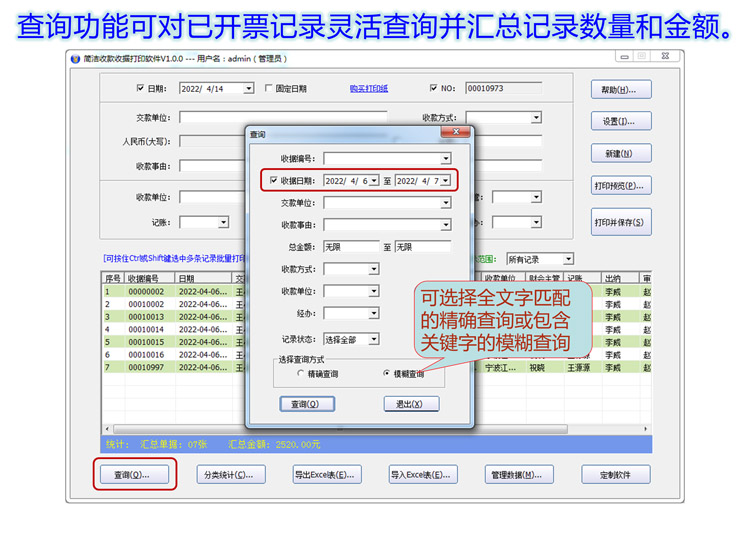Expand the 收款事由 dropdown in the query dialog
Image resolution: width=750 pixels, height=534 pixels.
click(446, 224)
